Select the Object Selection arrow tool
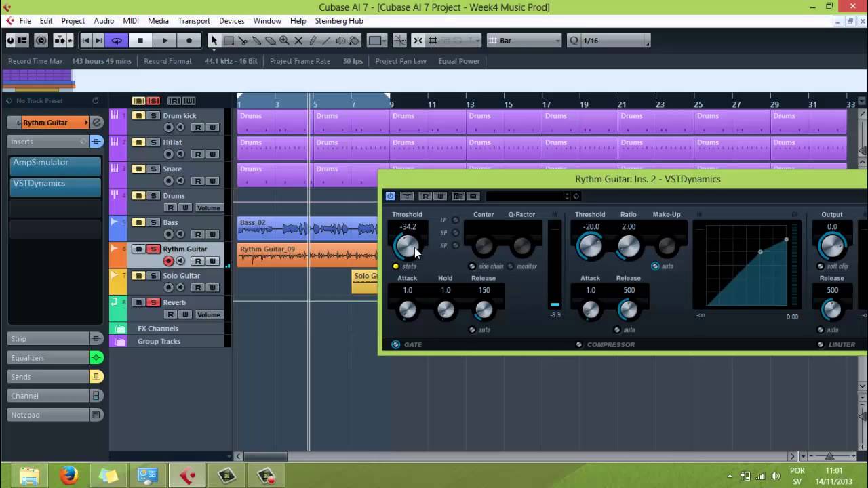 [x=214, y=41]
